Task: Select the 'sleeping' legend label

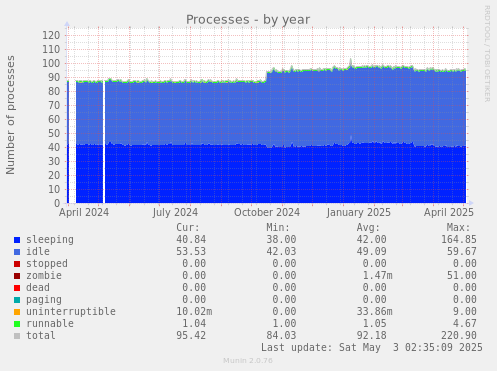Action: click(50, 240)
